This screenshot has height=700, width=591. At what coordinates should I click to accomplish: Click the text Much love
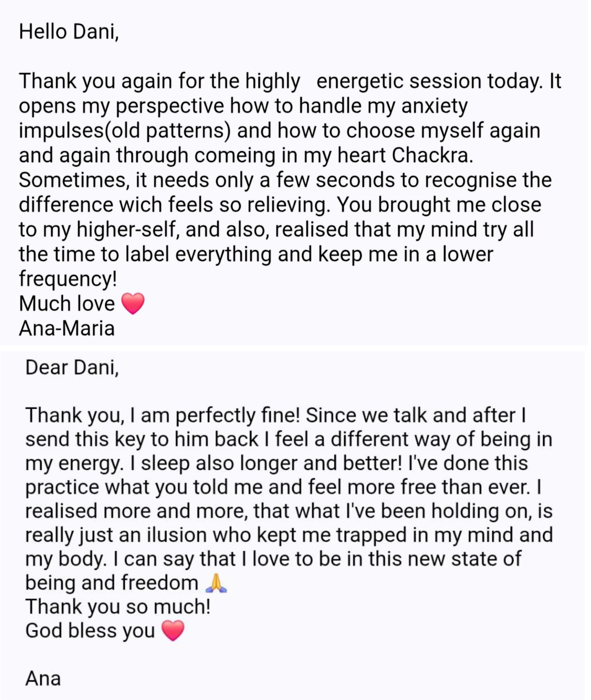67,304
